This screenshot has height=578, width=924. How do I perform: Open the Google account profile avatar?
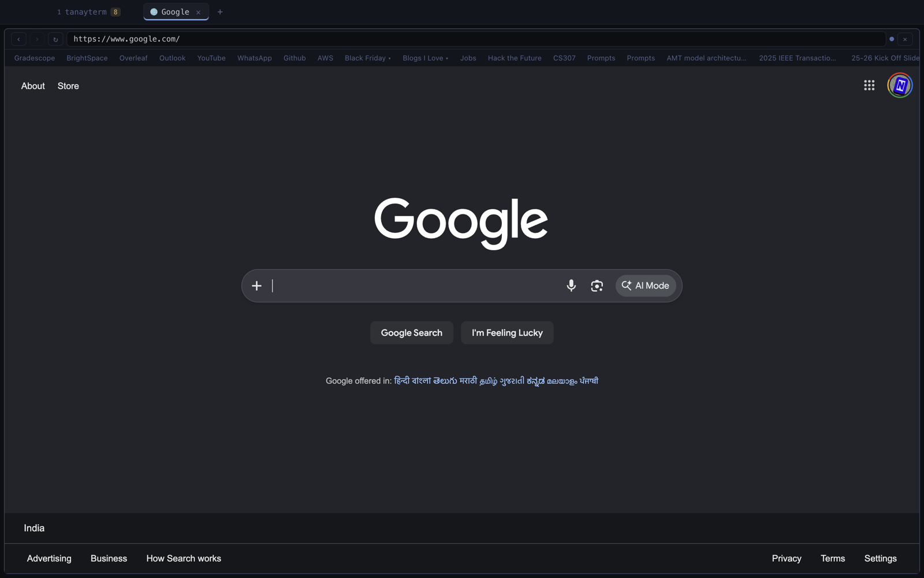(x=900, y=86)
